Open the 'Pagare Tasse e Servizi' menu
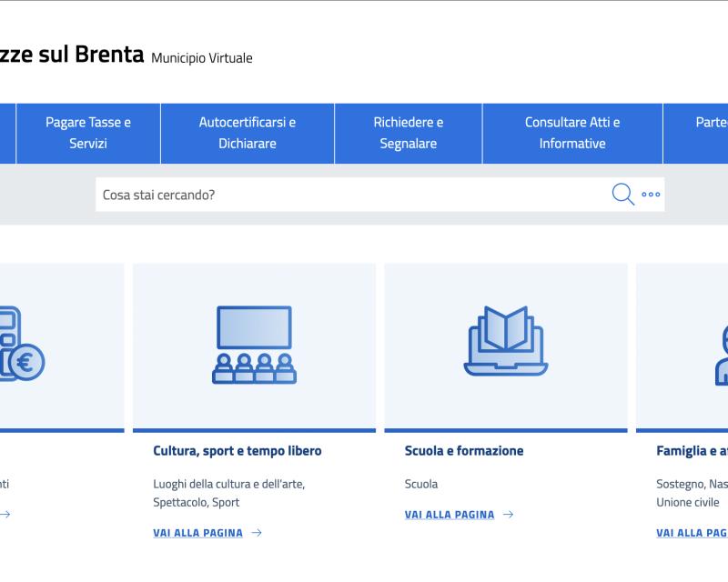This screenshot has width=728, height=582. click(x=88, y=133)
